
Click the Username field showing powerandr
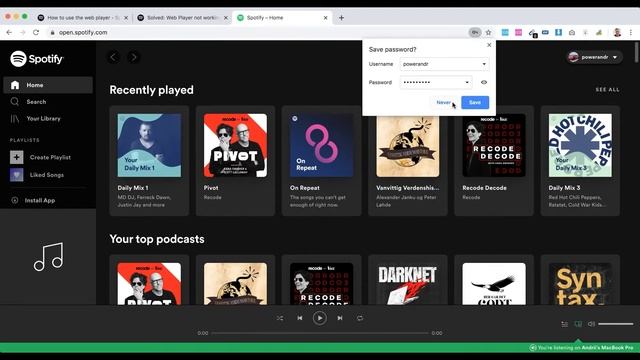pyautogui.click(x=444, y=64)
